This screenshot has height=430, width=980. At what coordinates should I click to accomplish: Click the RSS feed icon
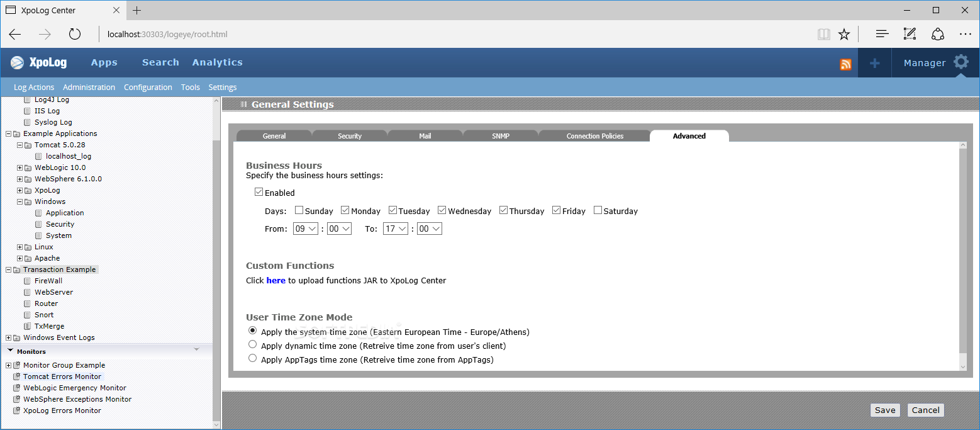845,64
